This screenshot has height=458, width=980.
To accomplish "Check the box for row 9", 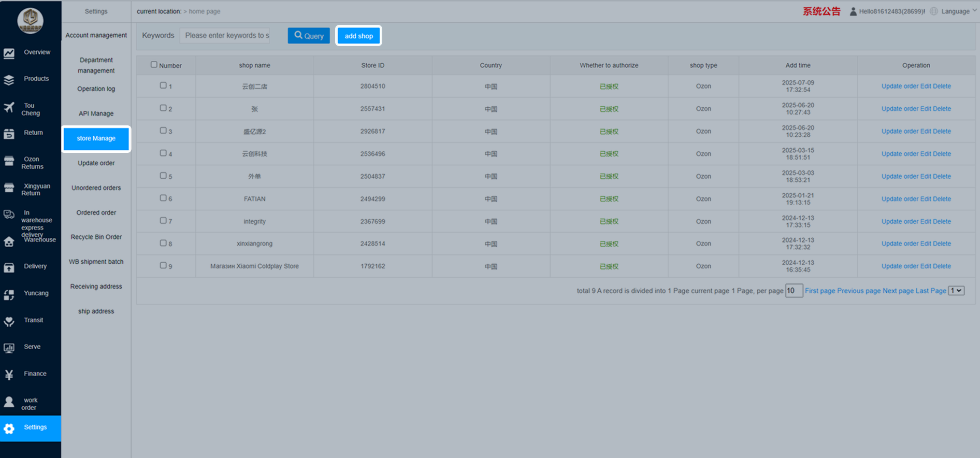I will 163,265.
